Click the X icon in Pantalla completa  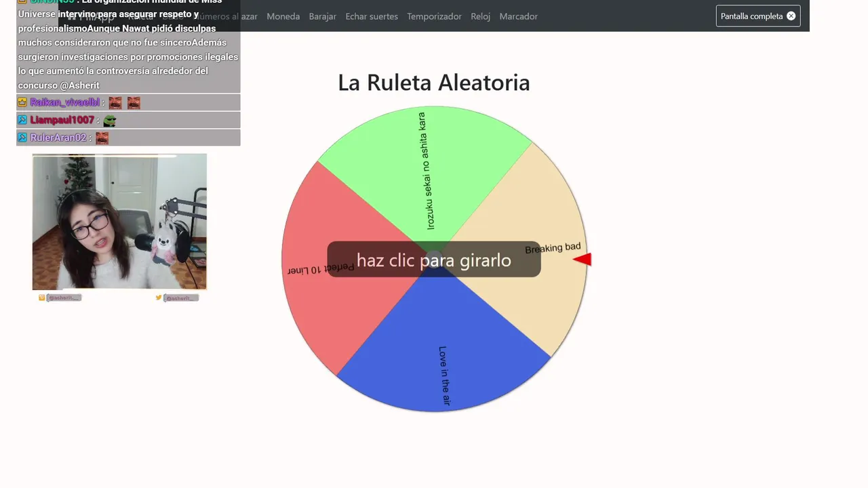click(791, 16)
